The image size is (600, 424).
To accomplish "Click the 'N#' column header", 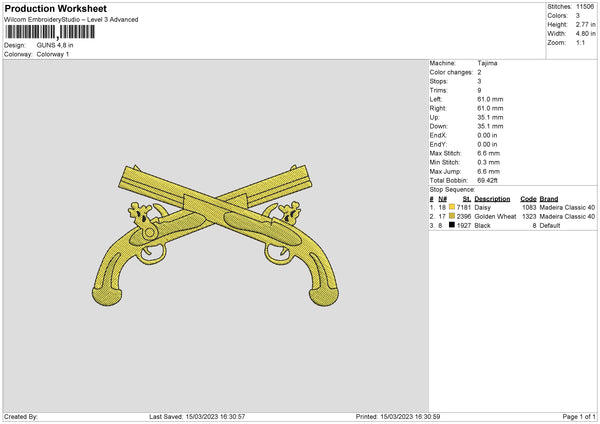I will (x=442, y=199).
